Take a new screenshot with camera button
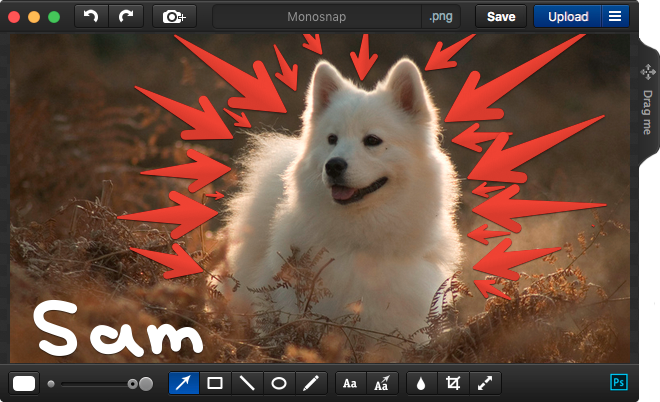660x402 pixels. tap(174, 16)
